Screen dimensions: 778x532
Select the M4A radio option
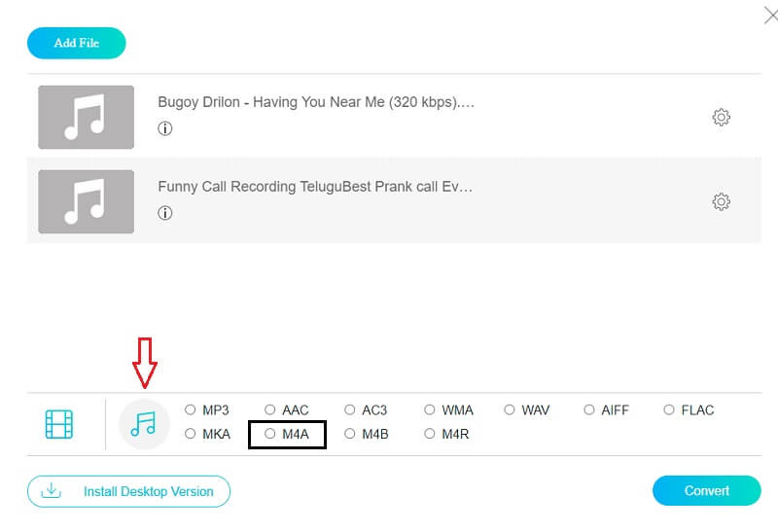(x=270, y=435)
